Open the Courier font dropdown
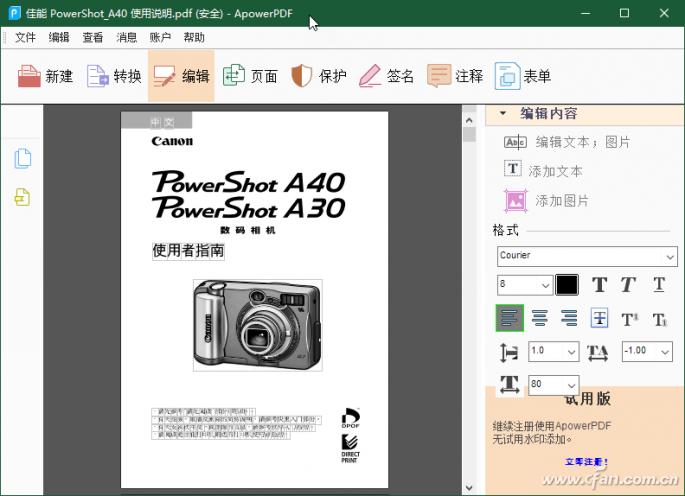Image resolution: width=685 pixels, height=496 pixels. click(588, 256)
